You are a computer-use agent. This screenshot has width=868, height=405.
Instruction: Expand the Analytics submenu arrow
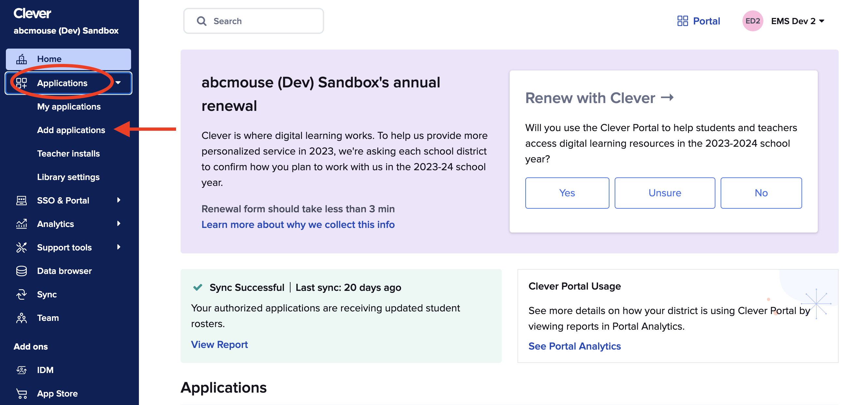tap(119, 224)
